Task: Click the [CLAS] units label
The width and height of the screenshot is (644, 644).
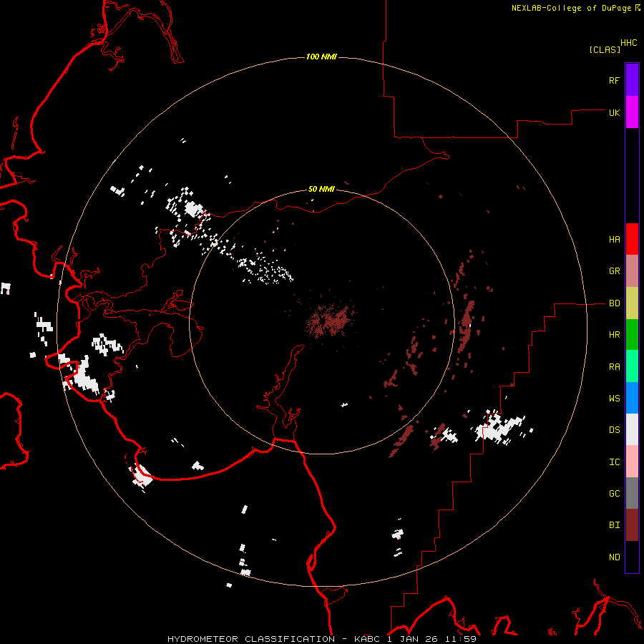Action: coord(605,49)
